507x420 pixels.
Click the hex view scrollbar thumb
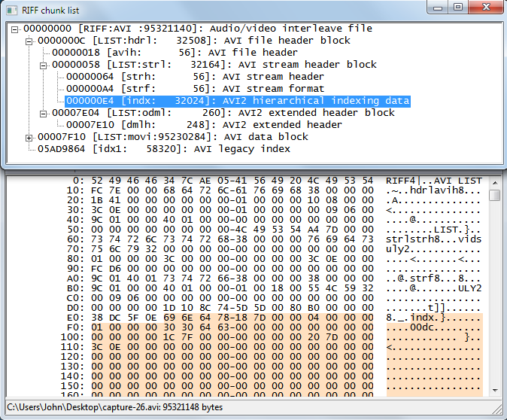pyautogui.click(x=495, y=195)
